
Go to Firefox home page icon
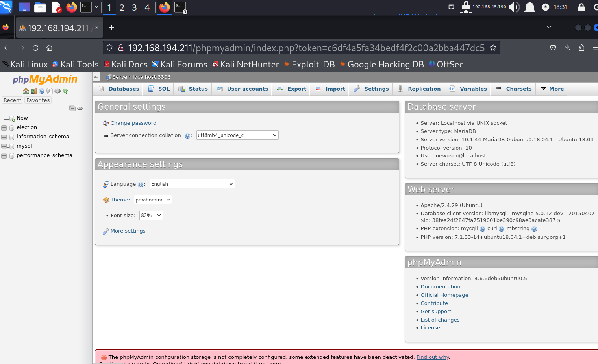pyautogui.click(x=50, y=48)
